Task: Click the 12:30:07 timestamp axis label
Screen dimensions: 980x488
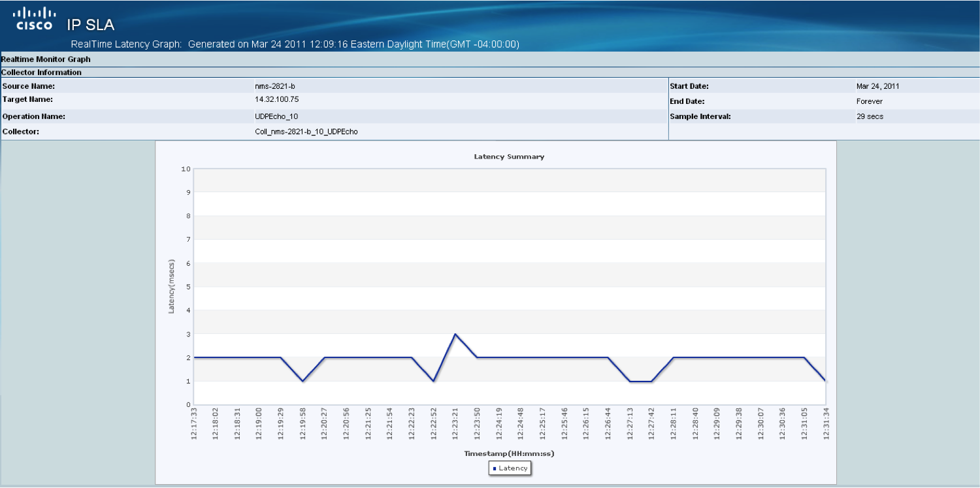Action: click(x=761, y=423)
